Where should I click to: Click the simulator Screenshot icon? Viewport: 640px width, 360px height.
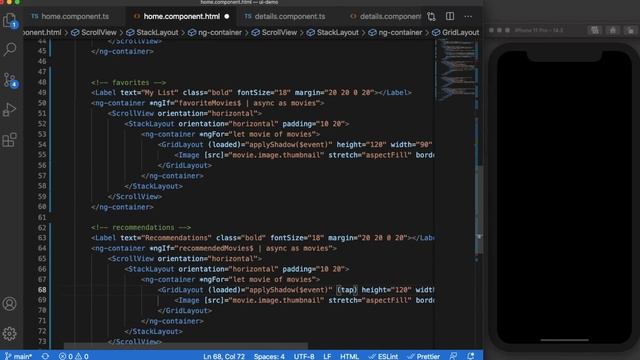coord(595,30)
